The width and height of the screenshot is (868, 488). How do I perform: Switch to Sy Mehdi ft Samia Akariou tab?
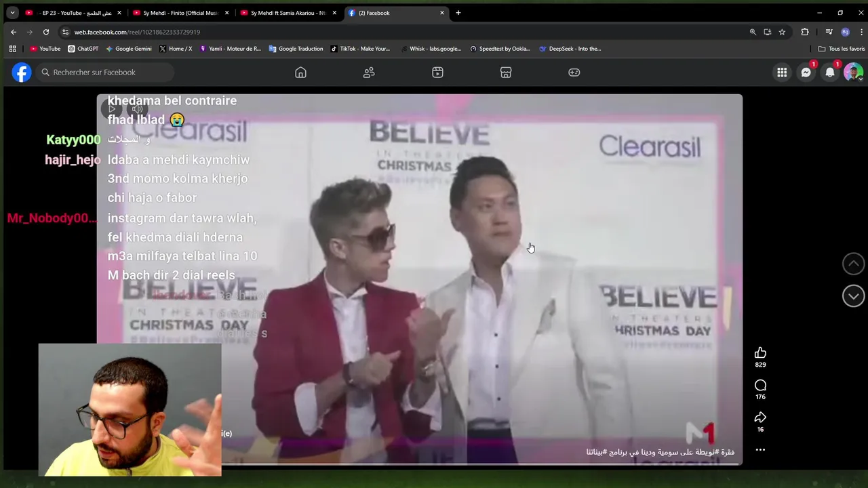tap(288, 13)
